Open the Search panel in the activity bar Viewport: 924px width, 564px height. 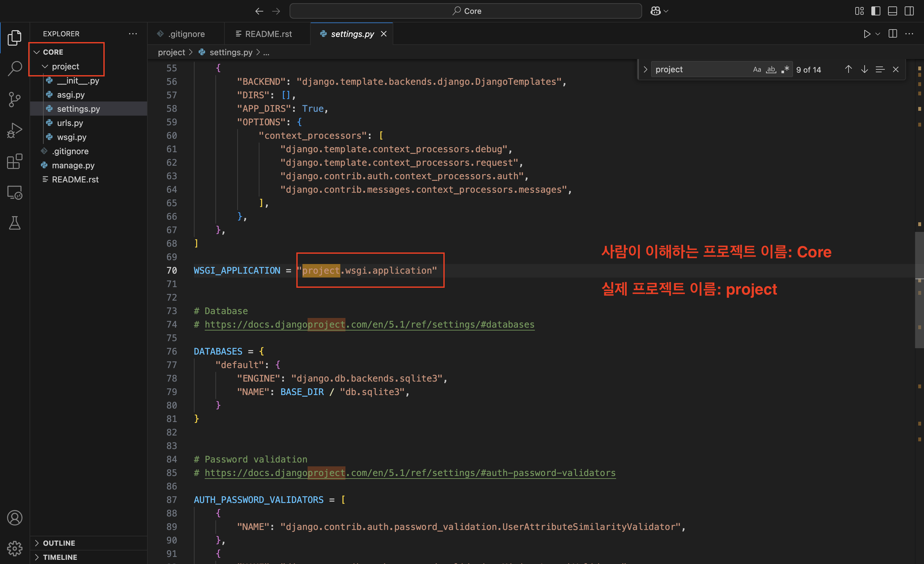click(x=15, y=68)
